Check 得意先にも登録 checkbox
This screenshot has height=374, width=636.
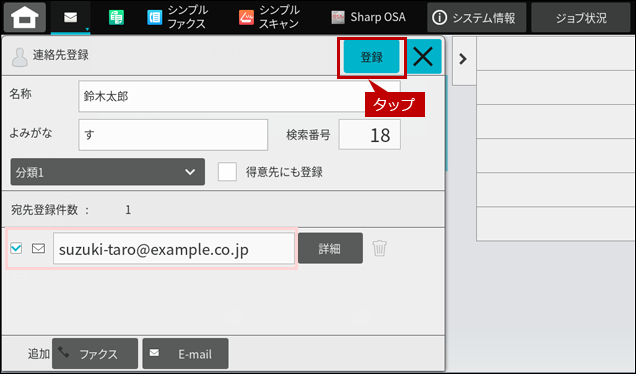pos(227,172)
